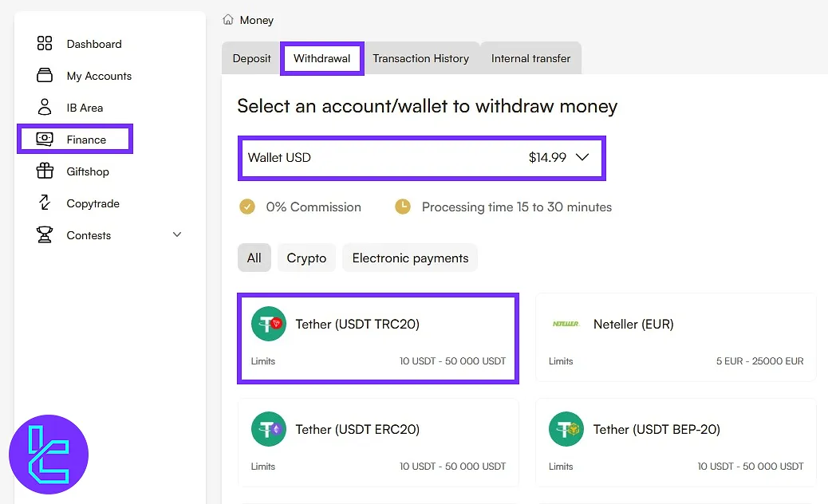This screenshot has height=504, width=828.
Task: Filter payment methods by All
Action: (x=254, y=258)
